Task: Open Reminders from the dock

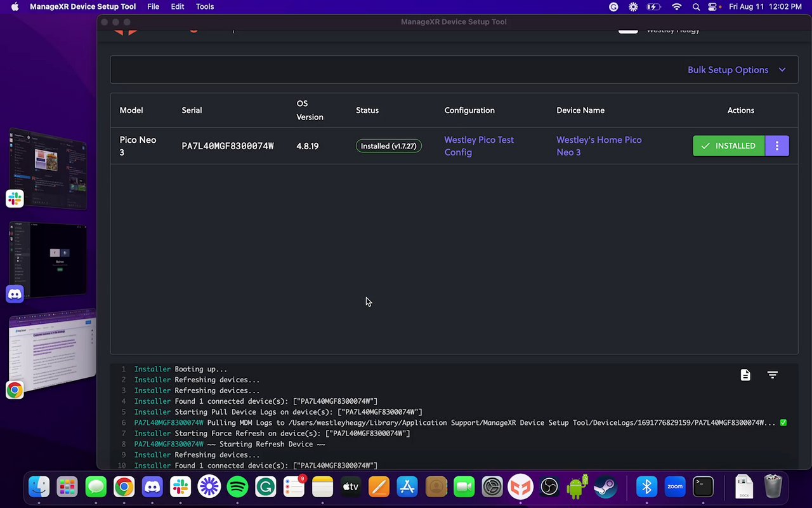Action: pyautogui.click(x=294, y=487)
